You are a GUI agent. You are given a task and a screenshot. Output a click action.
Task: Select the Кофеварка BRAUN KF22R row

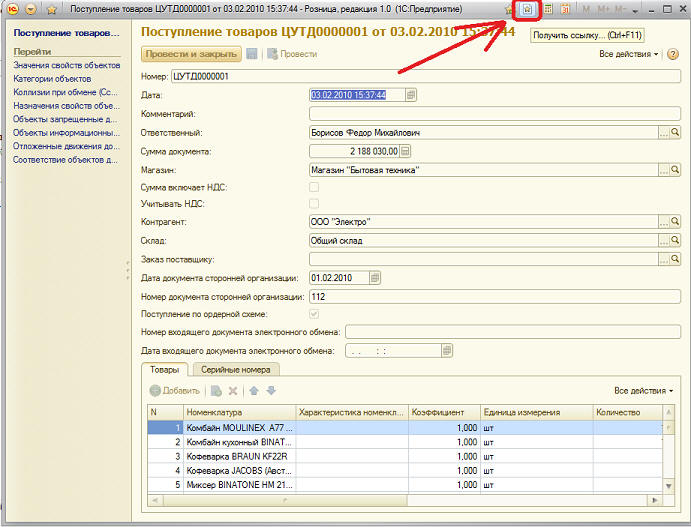(405, 456)
